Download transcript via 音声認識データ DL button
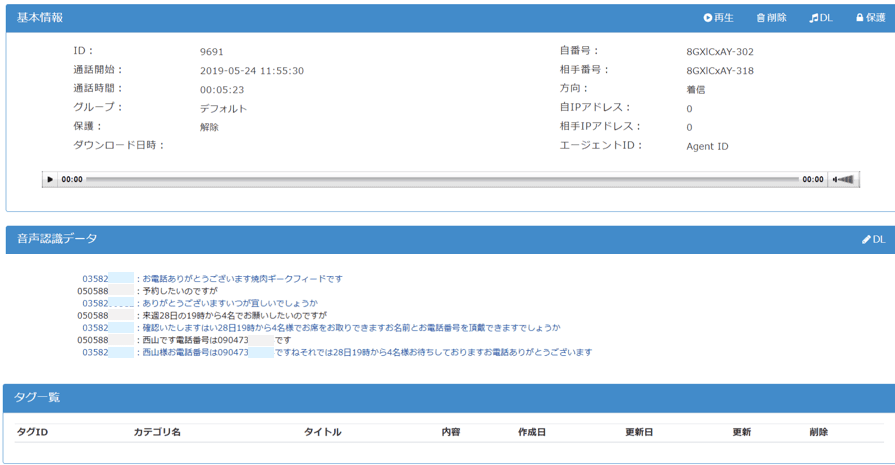 (873, 240)
